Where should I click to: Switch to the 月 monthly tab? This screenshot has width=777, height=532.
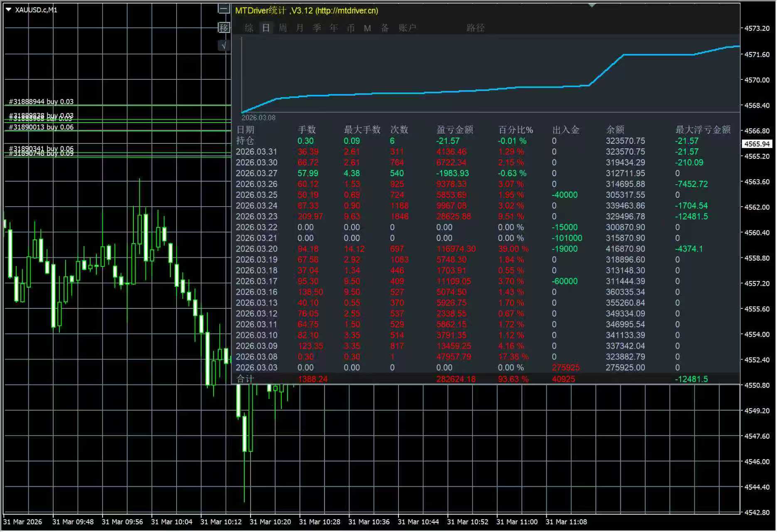pyautogui.click(x=300, y=28)
